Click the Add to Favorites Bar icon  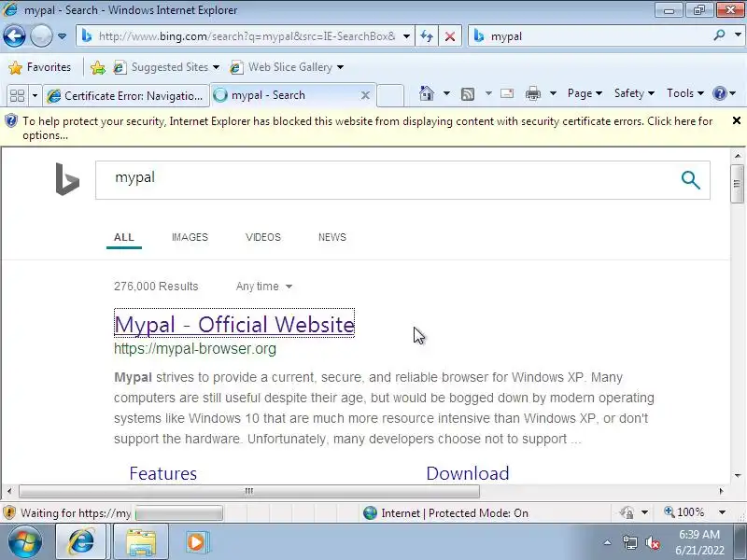coord(98,67)
